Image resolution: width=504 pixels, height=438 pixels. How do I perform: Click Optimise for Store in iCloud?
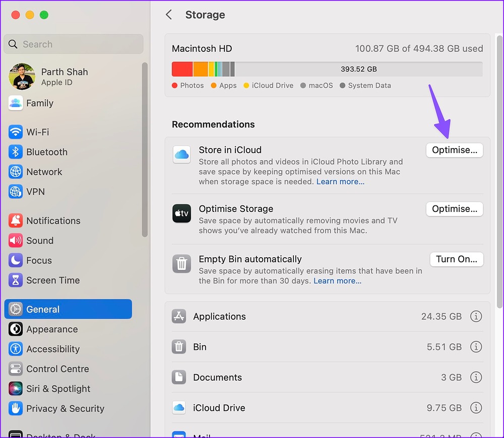(454, 150)
